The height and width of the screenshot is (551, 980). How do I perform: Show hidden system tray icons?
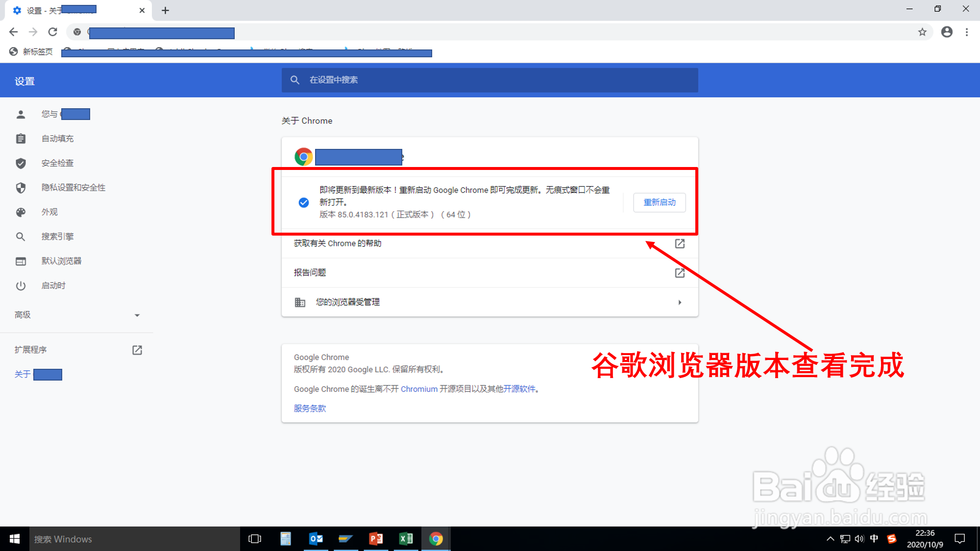pos(830,539)
